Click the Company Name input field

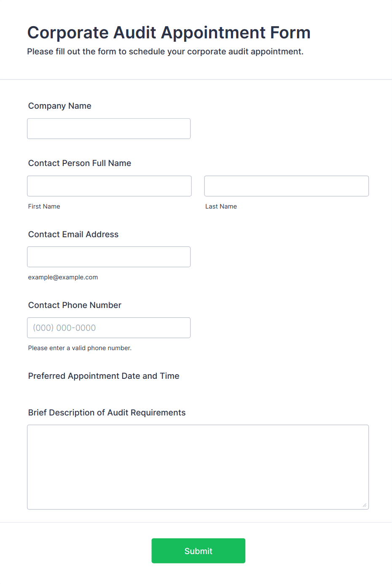pyautogui.click(x=109, y=129)
